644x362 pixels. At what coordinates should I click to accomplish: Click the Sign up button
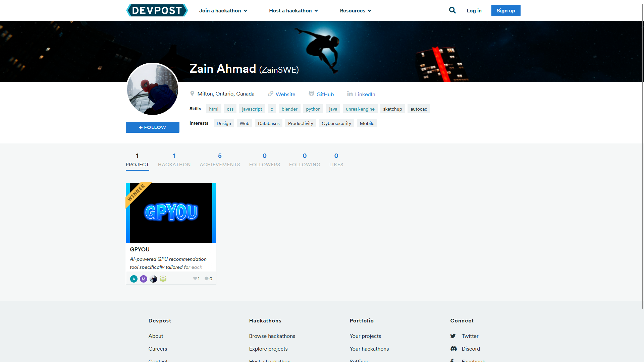tap(505, 10)
